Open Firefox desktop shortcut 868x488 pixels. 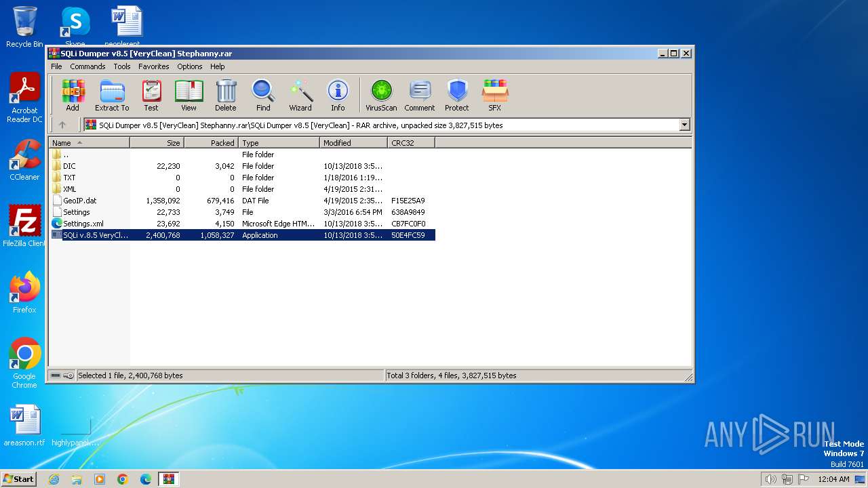coord(24,293)
